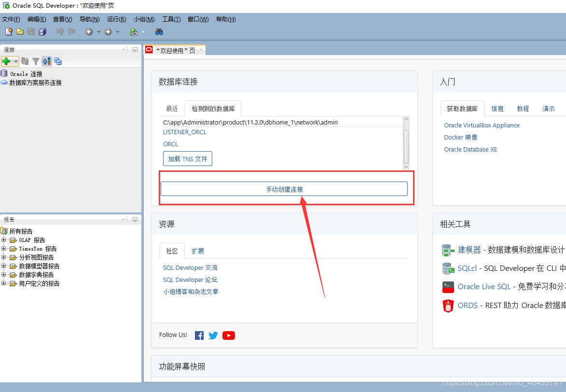566x392 pixels.
Task: Open the 编辑(E) menu
Action: pyautogui.click(x=37, y=19)
